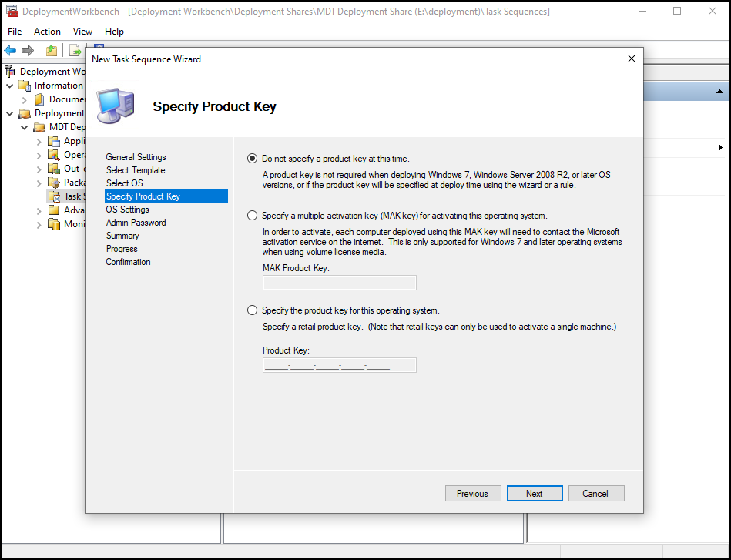Select 'Specify the product key' retail radio button
Viewport: 731px width, 560px height.
[x=252, y=310]
